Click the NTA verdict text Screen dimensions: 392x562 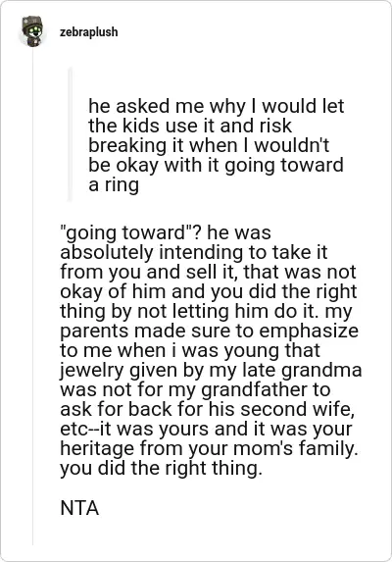79,508
